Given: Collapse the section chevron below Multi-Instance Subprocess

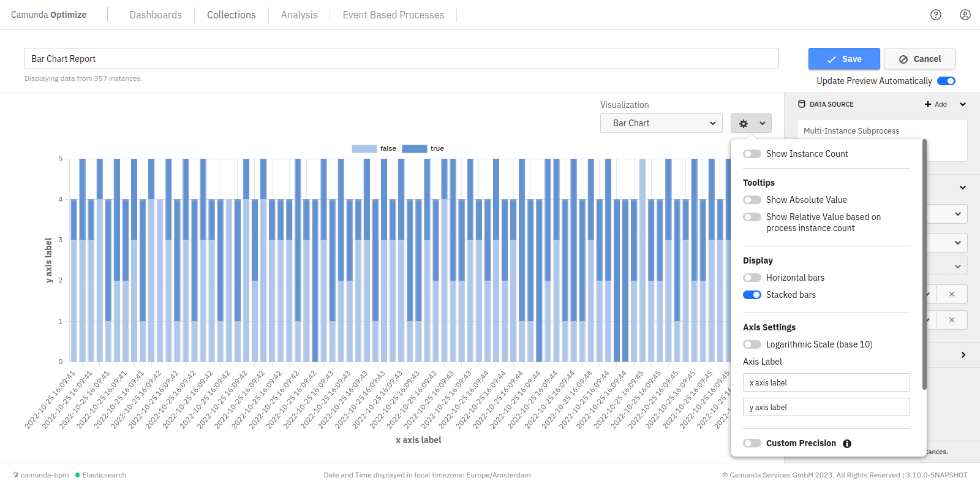Looking at the screenshot, I should (x=963, y=188).
